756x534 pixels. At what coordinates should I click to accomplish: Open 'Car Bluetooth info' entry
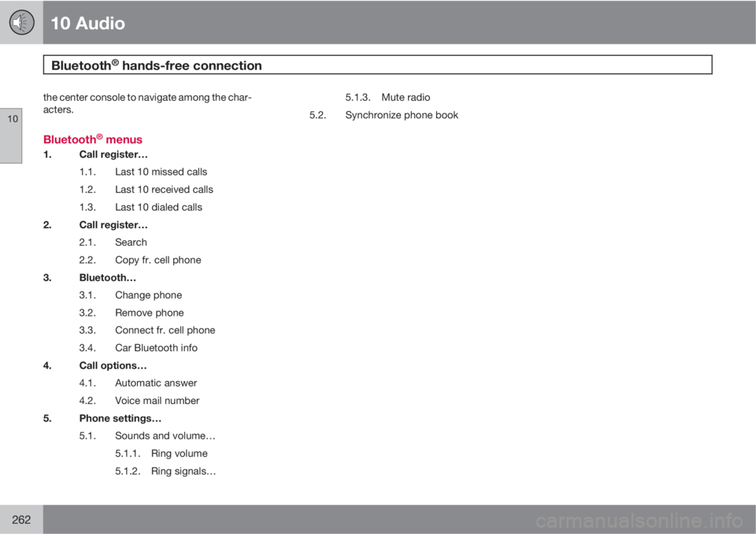pyautogui.click(x=156, y=348)
